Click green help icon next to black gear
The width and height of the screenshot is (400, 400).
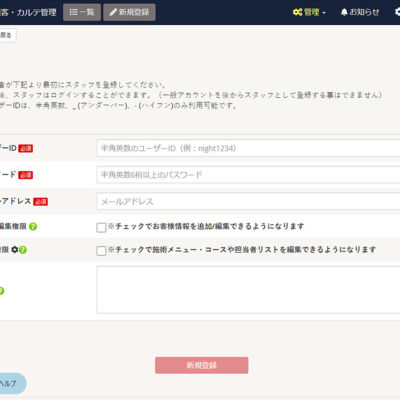coord(23,250)
